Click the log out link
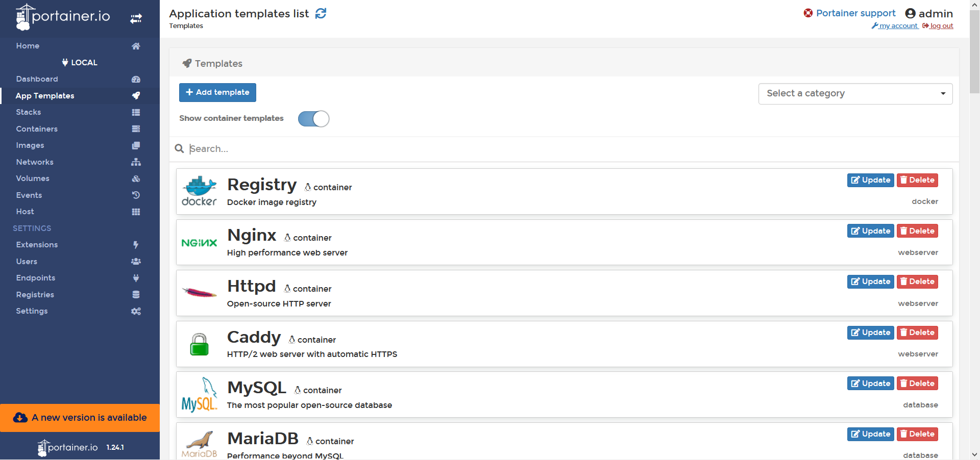 click(938, 26)
